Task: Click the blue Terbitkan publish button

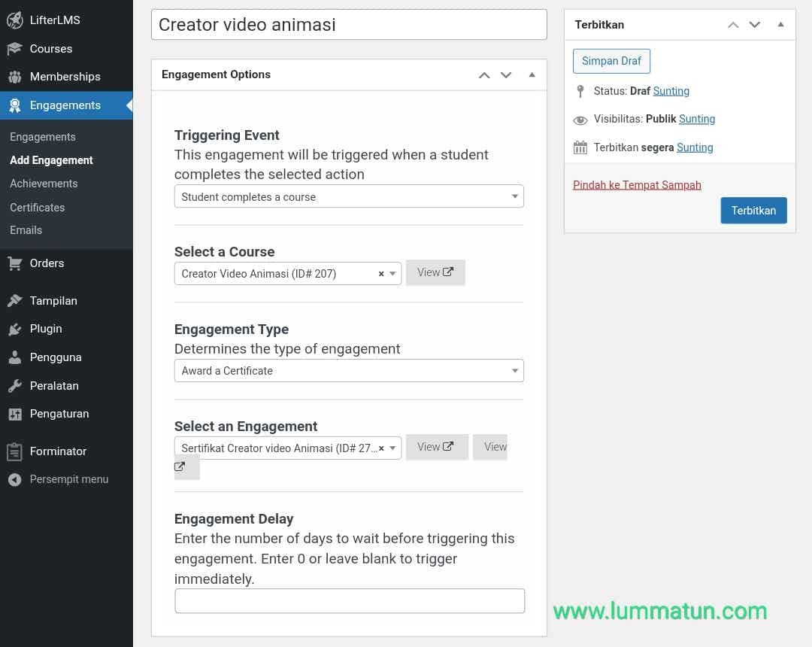Action: pos(753,211)
